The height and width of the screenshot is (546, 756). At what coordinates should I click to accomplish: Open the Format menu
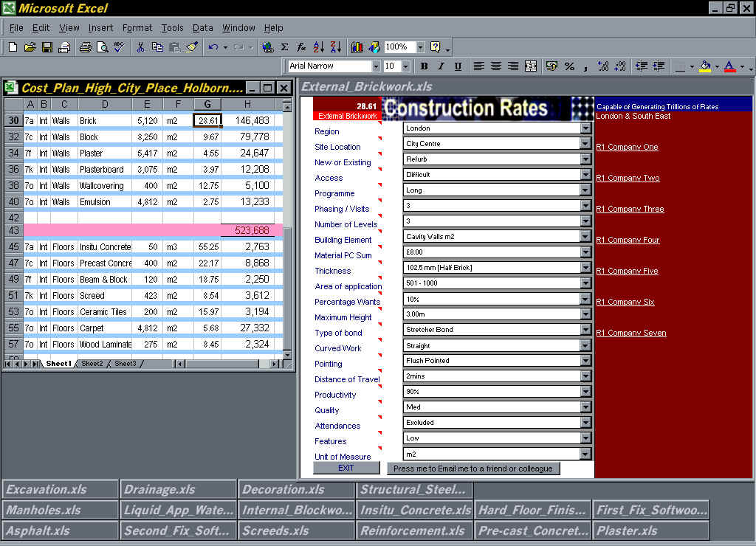137,28
